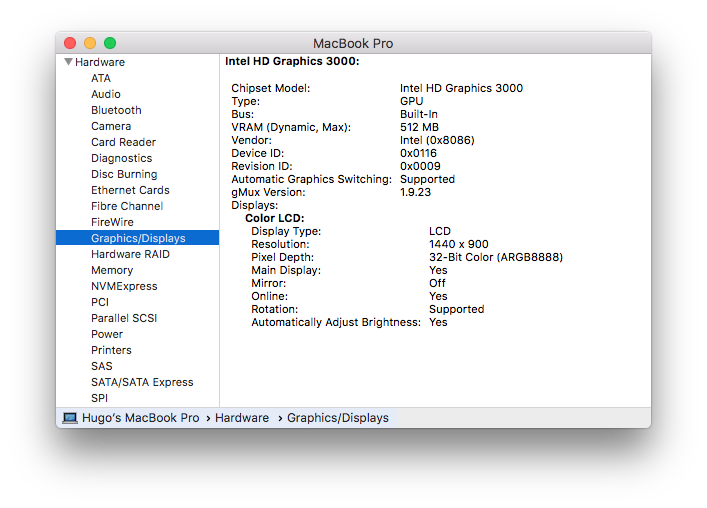Select ATA in the sidebar
707x508 pixels.
click(101, 78)
